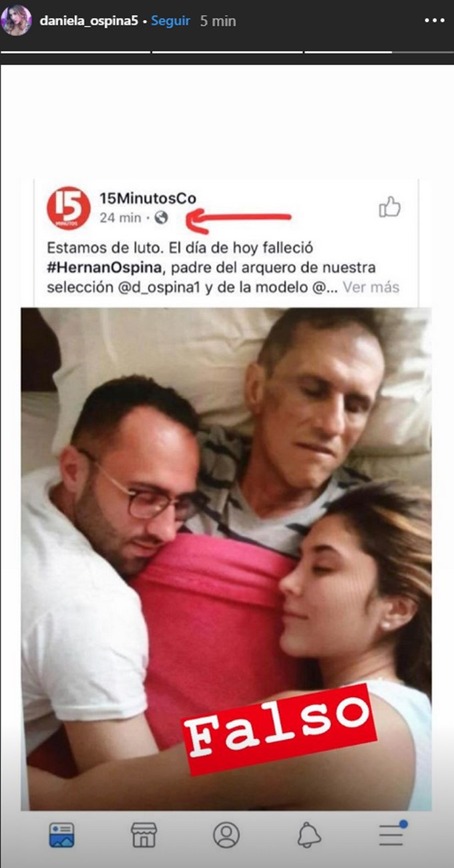Open the profile icon in bottom bar
The image size is (454, 868).
click(x=226, y=835)
